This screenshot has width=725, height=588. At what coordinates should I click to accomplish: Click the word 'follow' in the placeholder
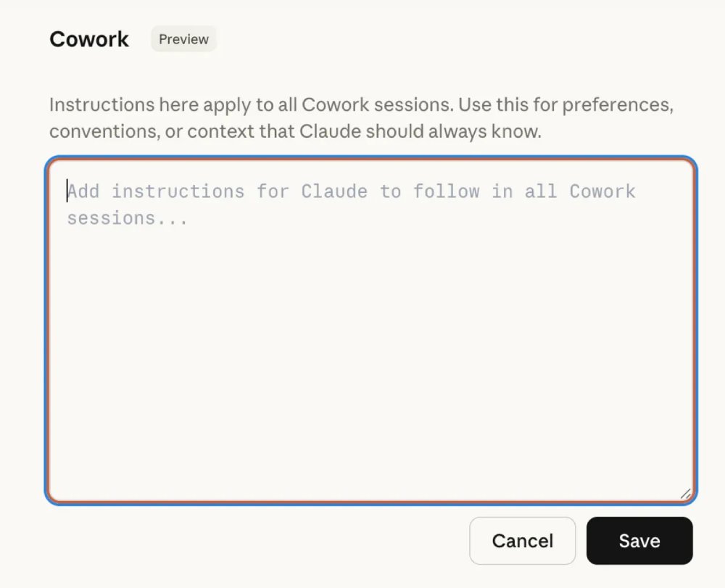[x=446, y=191]
